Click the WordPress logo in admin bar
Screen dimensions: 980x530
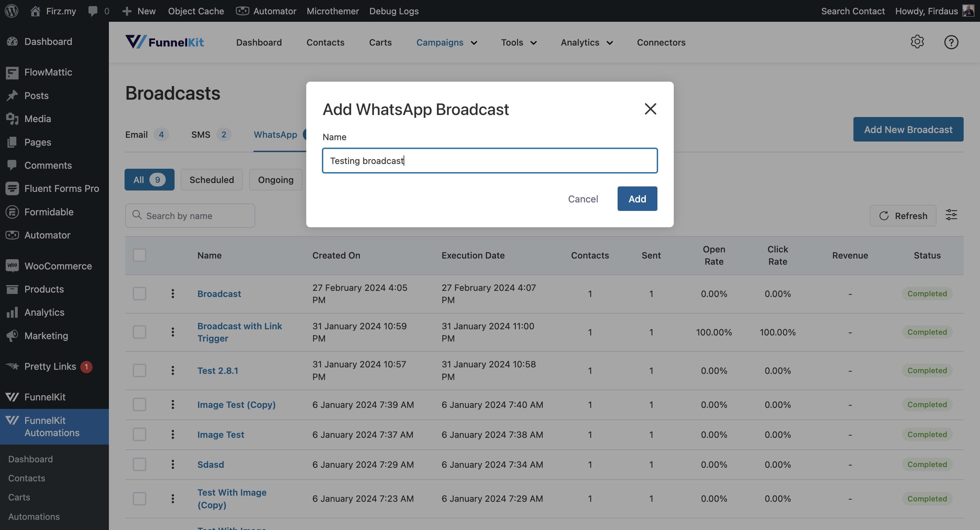[x=12, y=11]
